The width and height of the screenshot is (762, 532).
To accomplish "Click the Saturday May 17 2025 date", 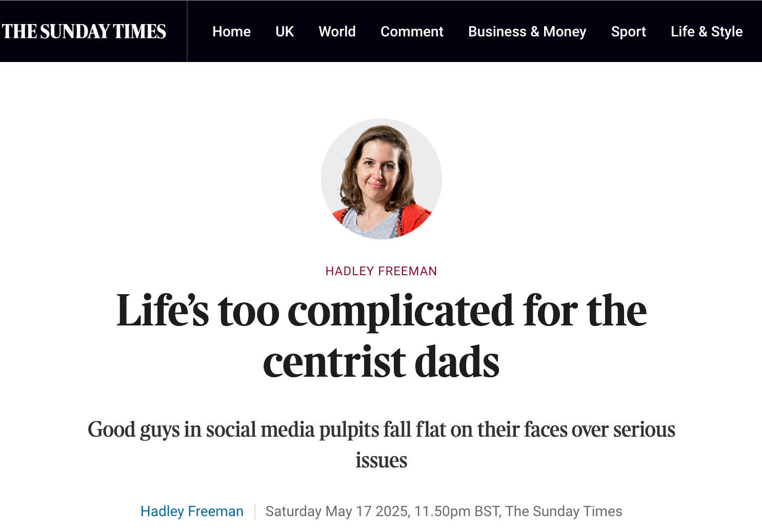I will tap(337, 511).
